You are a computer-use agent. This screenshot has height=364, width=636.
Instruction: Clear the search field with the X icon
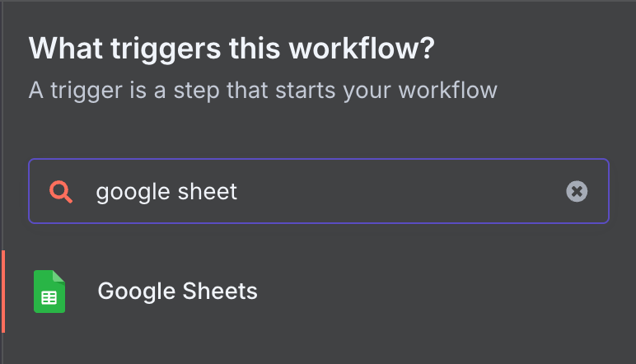click(x=577, y=192)
